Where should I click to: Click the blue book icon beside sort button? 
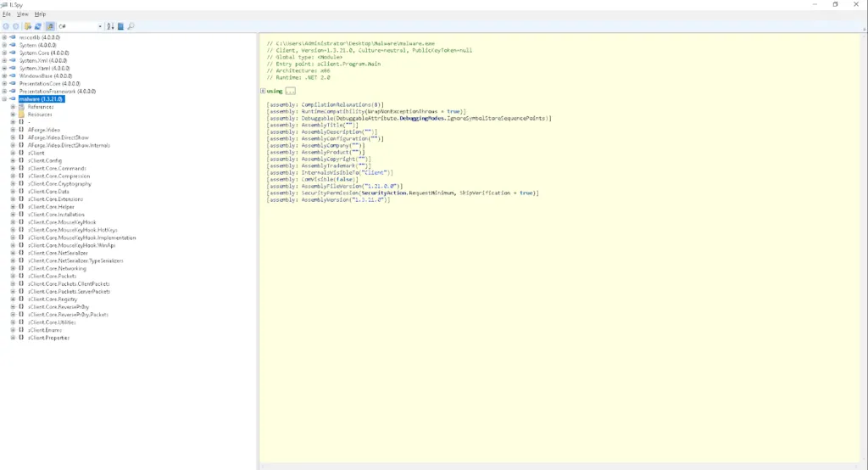pyautogui.click(x=120, y=26)
